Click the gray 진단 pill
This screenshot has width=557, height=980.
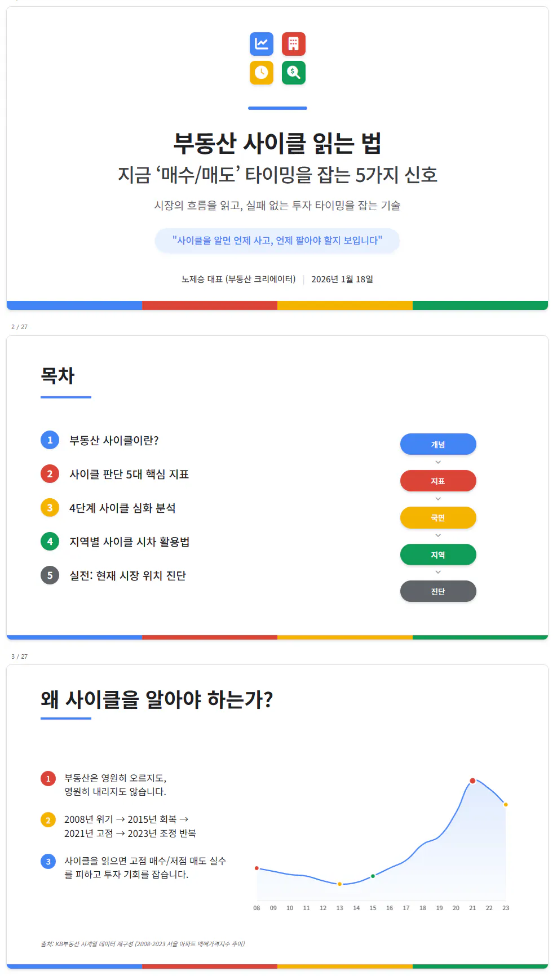(438, 591)
